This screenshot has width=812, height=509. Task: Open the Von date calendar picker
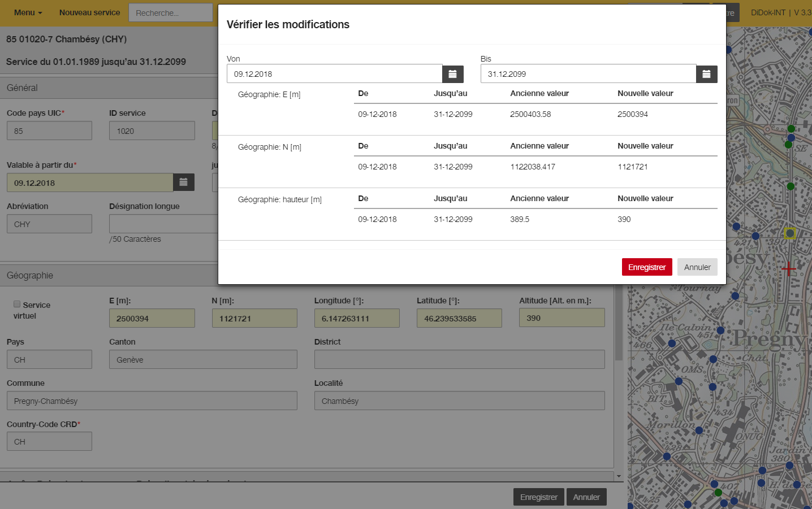[453, 74]
